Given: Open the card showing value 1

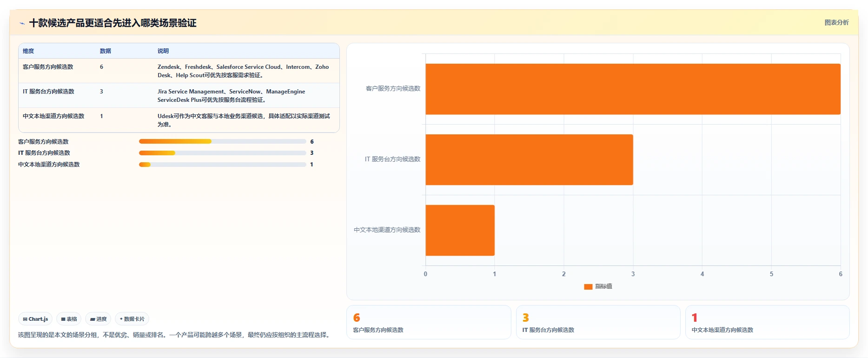Looking at the screenshot, I should [x=768, y=322].
